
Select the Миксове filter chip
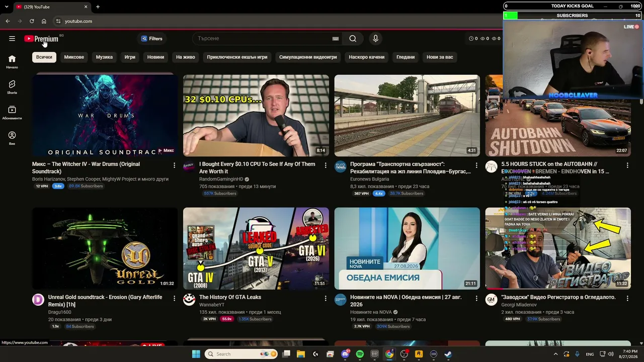coord(74,57)
